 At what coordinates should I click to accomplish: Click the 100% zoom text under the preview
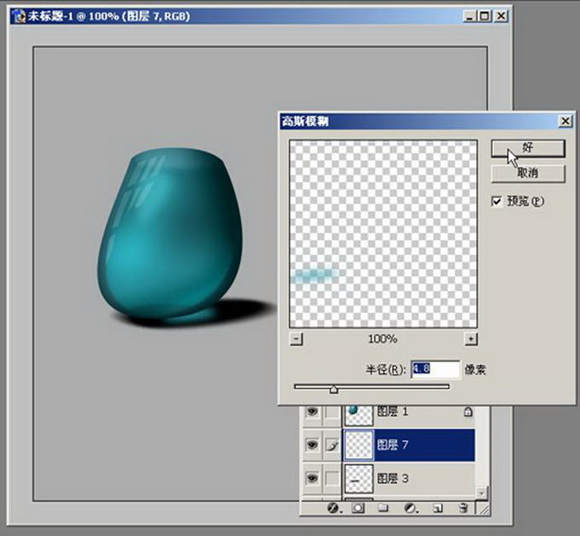382,339
